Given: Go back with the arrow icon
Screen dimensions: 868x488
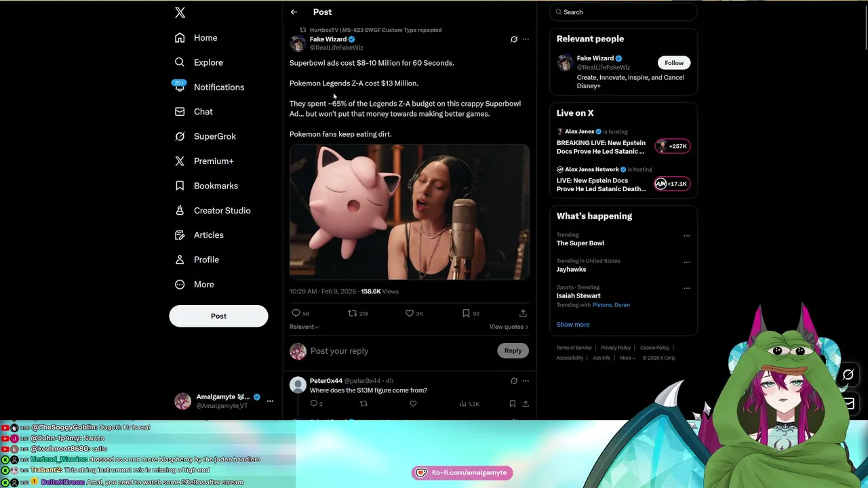Looking at the screenshot, I should pyautogui.click(x=294, y=12).
